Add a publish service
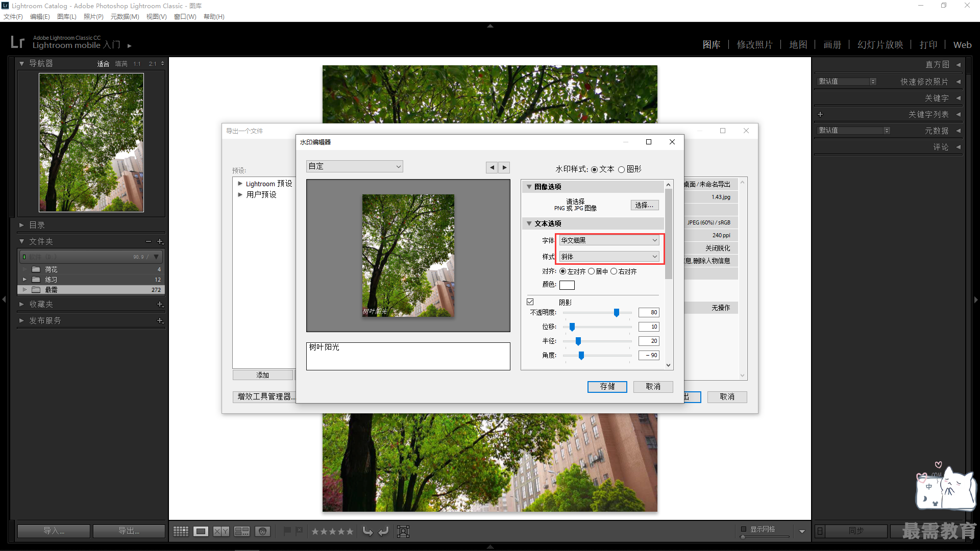This screenshot has width=980, height=551. [160, 321]
